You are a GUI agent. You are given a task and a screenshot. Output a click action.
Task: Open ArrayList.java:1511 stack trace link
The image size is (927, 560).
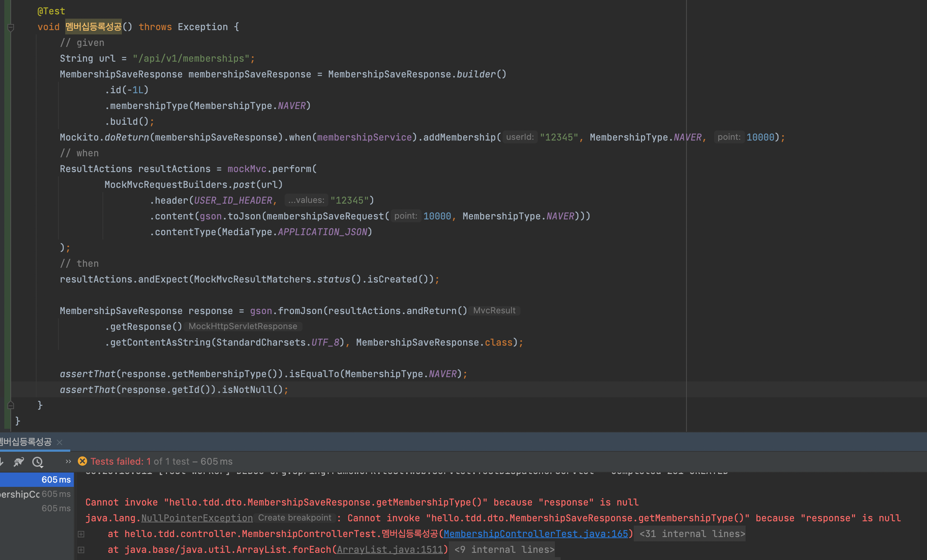(390, 550)
